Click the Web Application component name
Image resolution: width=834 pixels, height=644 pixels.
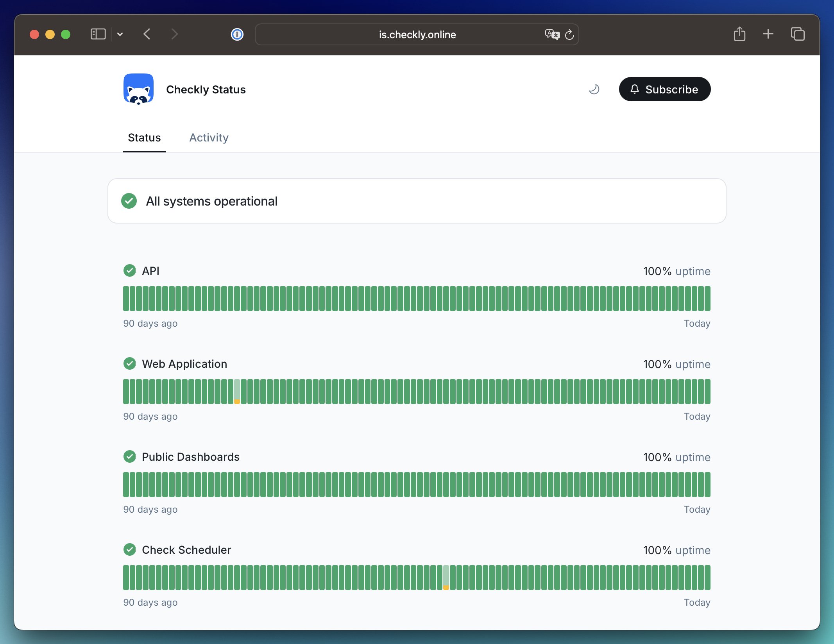184,364
